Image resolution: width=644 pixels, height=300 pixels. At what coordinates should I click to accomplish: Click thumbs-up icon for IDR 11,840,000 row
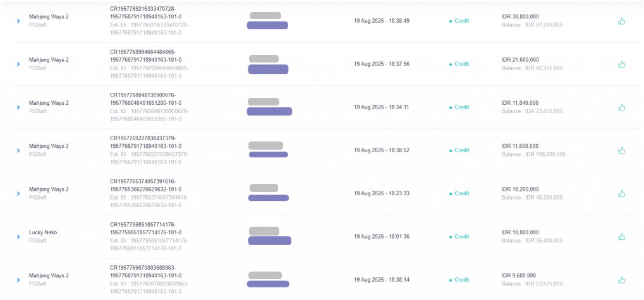point(621,107)
